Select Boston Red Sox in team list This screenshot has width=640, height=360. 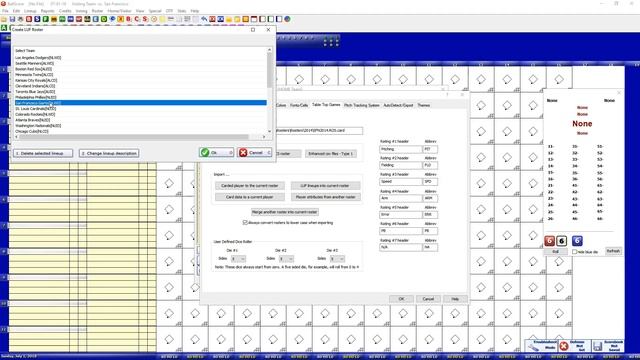pyautogui.click(x=141, y=69)
